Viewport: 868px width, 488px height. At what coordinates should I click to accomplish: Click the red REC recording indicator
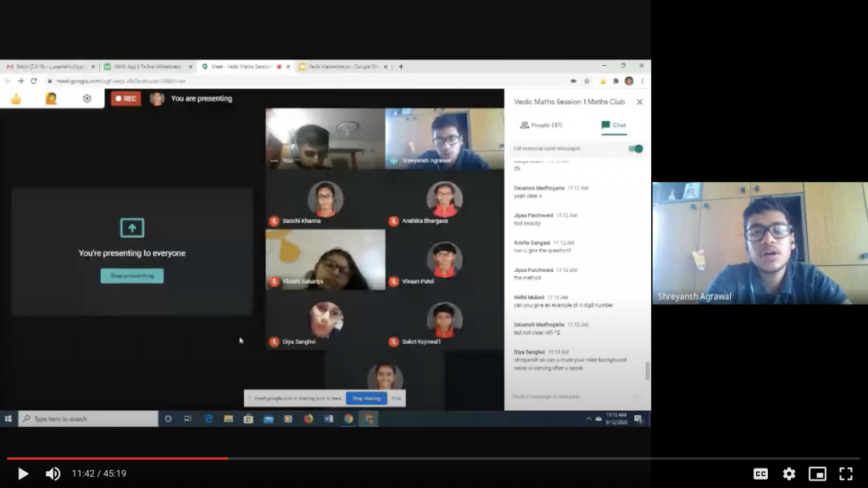click(x=125, y=98)
